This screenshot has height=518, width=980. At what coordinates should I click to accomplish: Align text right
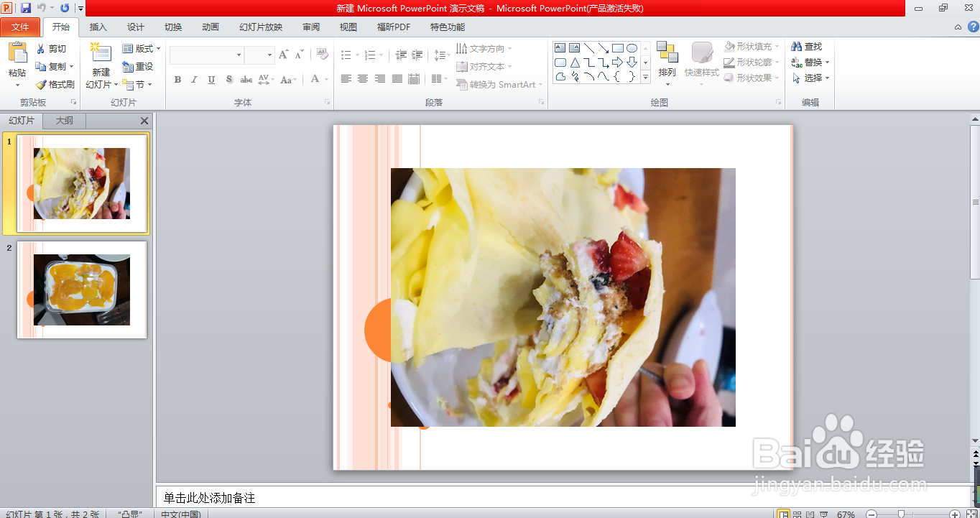pos(380,79)
